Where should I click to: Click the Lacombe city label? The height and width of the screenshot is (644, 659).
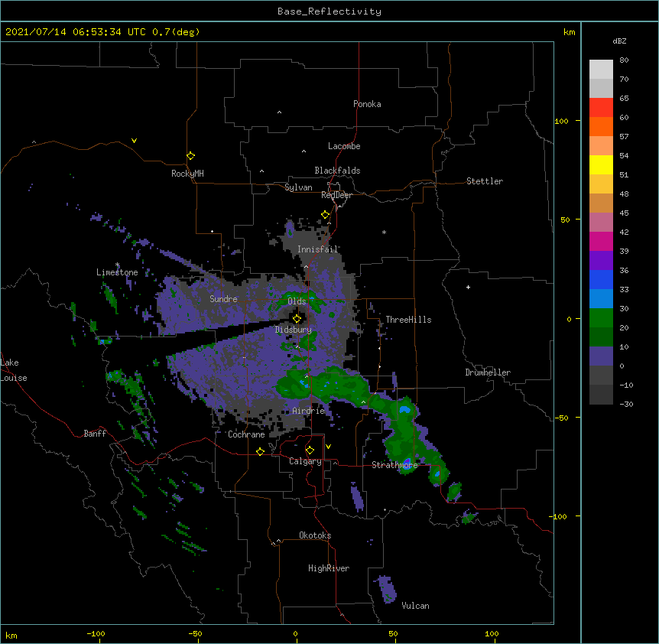(x=344, y=146)
